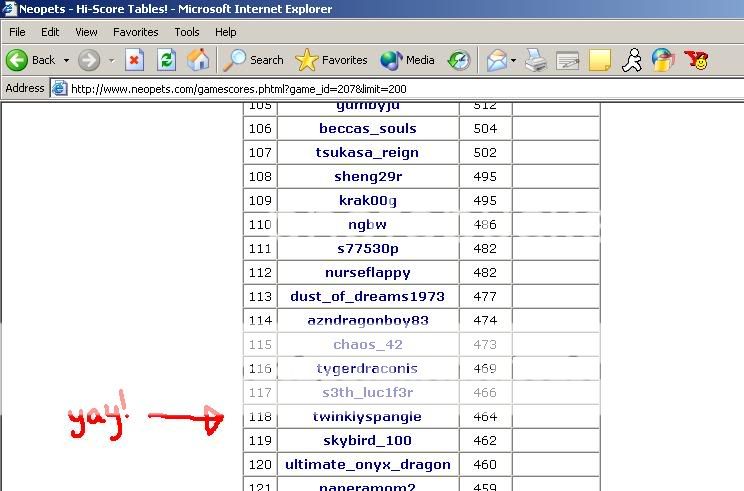The width and height of the screenshot is (744, 491).
Task: Open the View menu
Action: pos(86,32)
